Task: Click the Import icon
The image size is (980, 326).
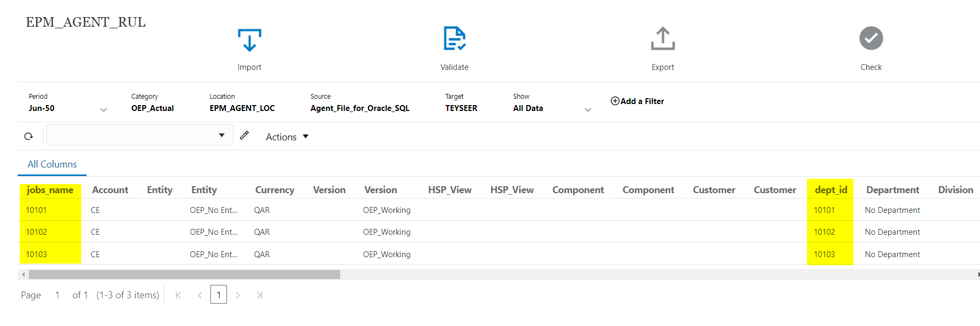Action: (249, 40)
